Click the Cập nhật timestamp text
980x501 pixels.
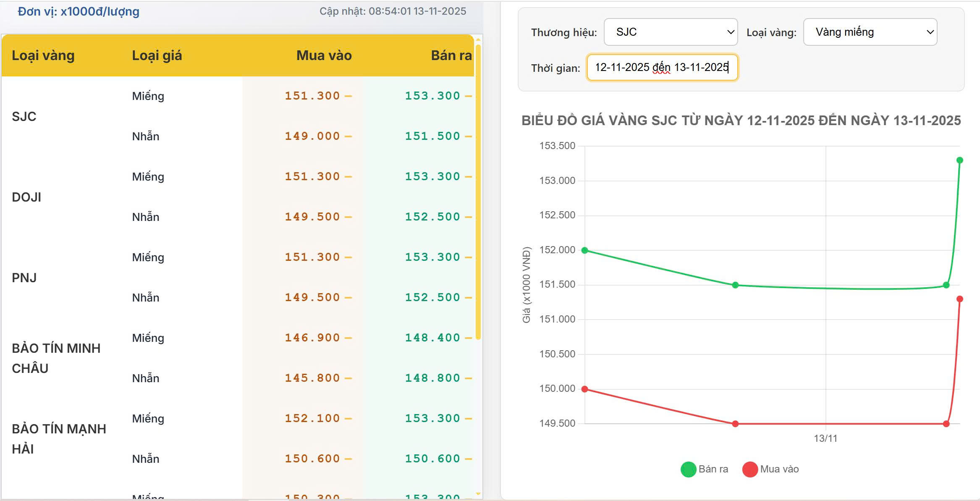393,11
